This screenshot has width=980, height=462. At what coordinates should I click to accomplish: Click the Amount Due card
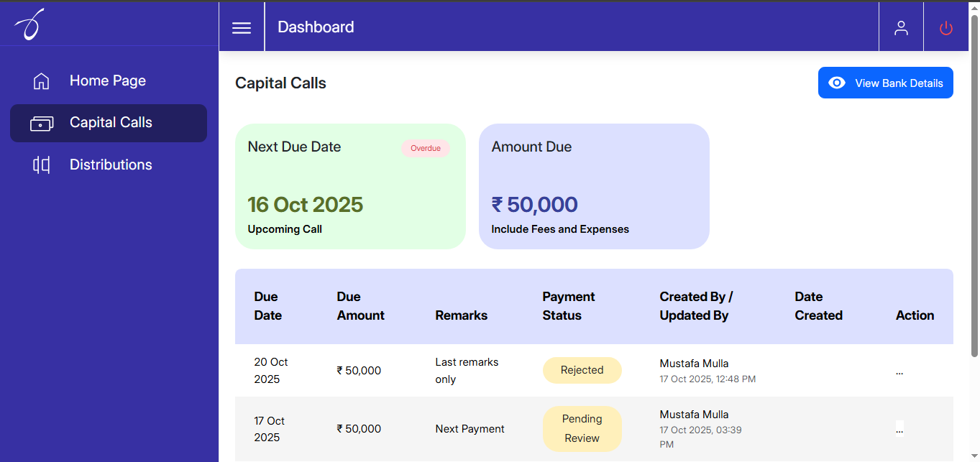594,187
